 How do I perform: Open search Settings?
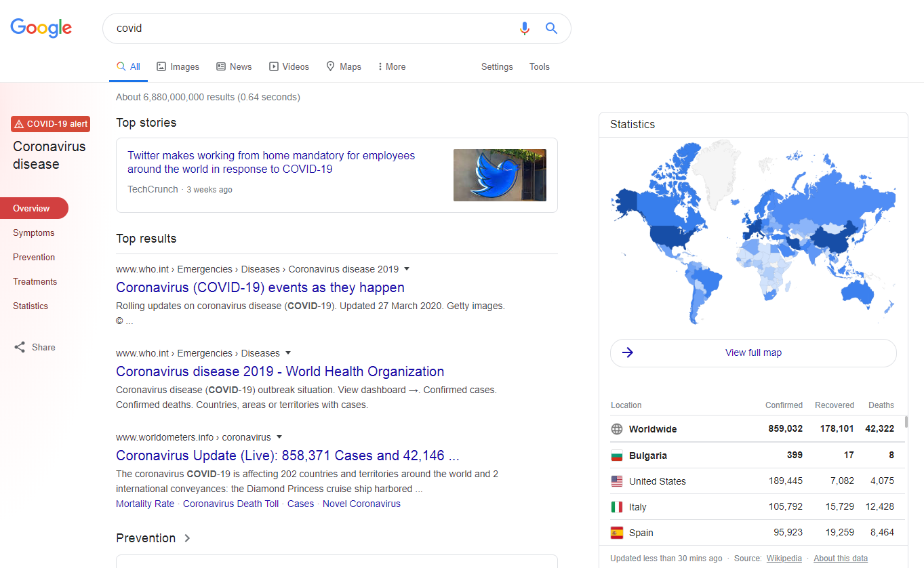(x=497, y=66)
